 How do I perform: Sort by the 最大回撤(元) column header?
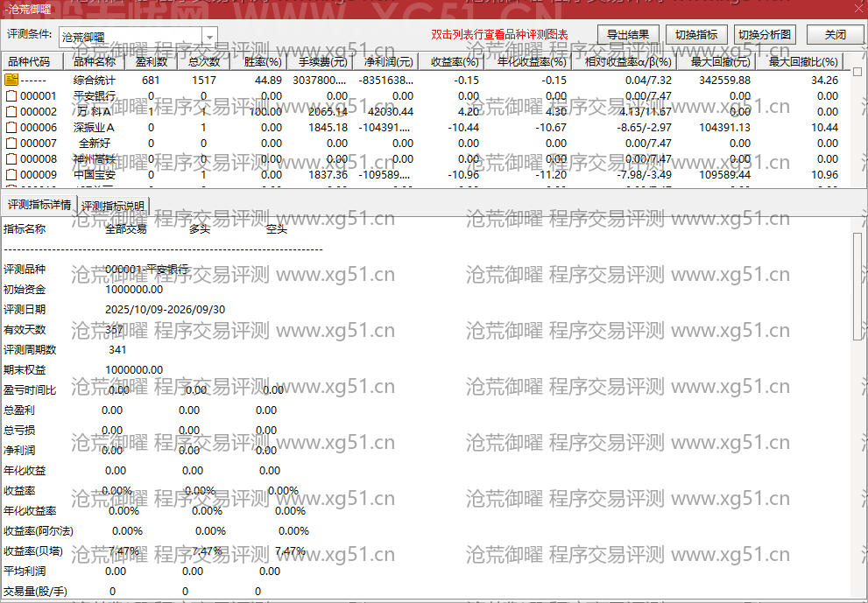(716, 61)
